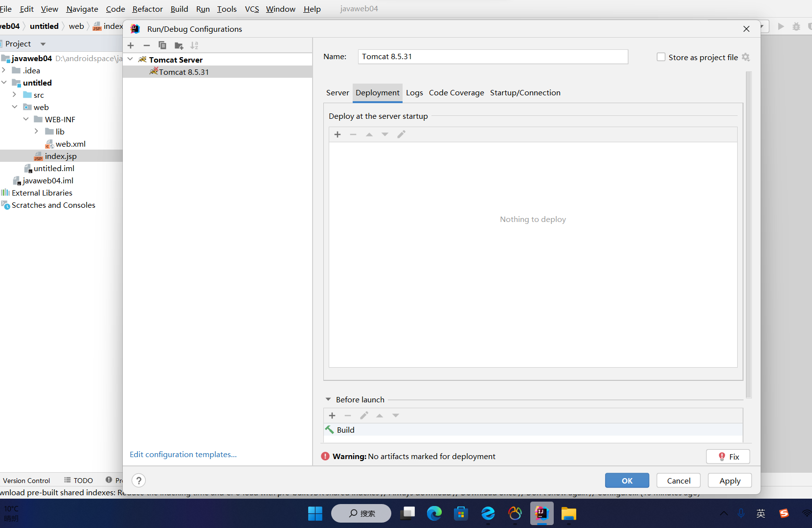Viewport: 812px width, 528px height.
Task: Open the Tools menu
Action: [x=227, y=9]
